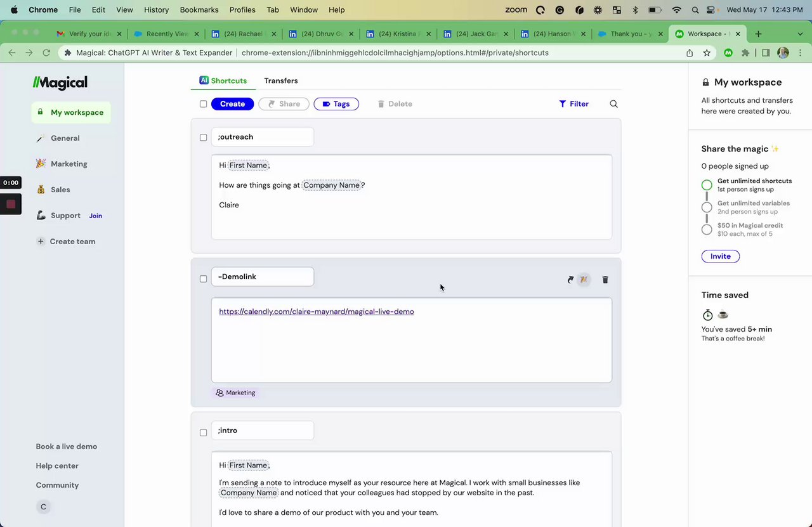Open the Apple menu
Viewport: 812px width, 527px height.
14,10
